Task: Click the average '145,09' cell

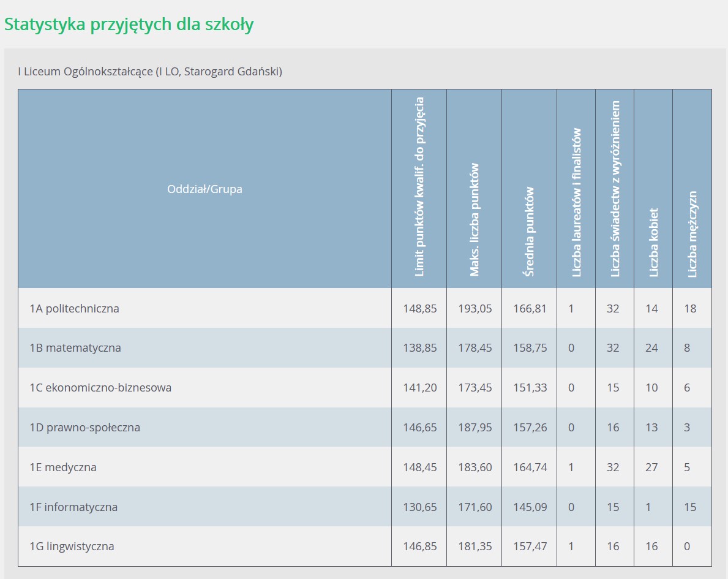Action: click(530, 507)
